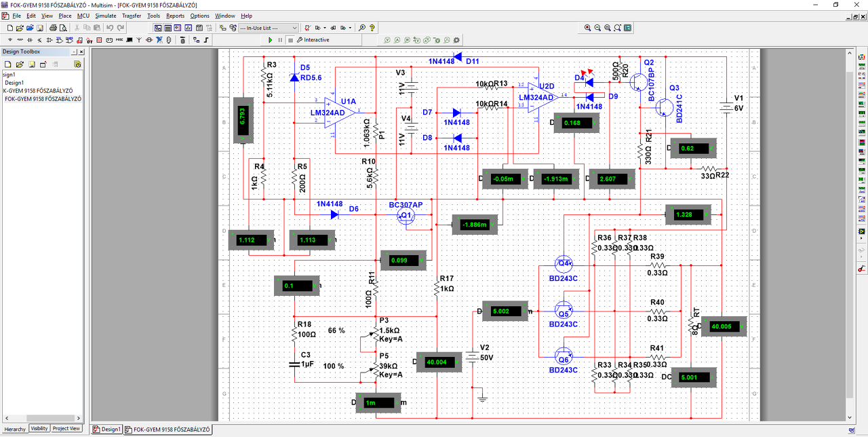Image resolution: width=868 pixels, height=437 pixels.
Task: Select Design1 in the Design Toolbox tree
Action: point(14,83)
